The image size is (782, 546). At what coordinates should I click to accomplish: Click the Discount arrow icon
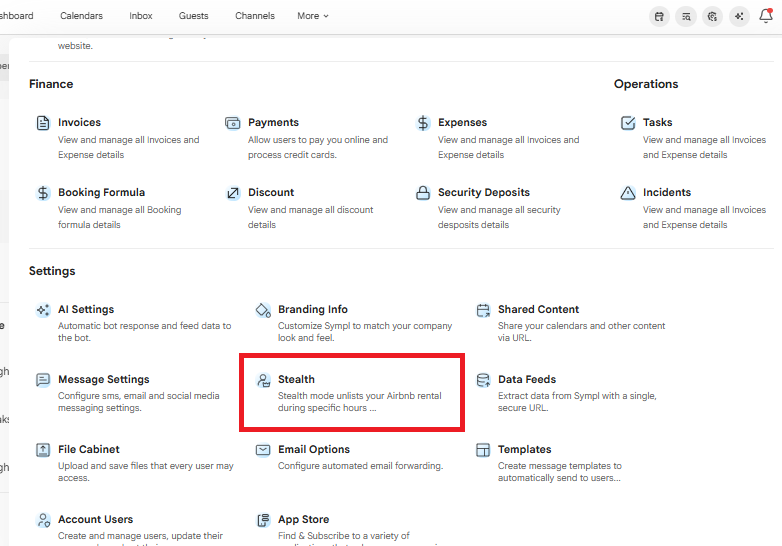tap(232, 192)
